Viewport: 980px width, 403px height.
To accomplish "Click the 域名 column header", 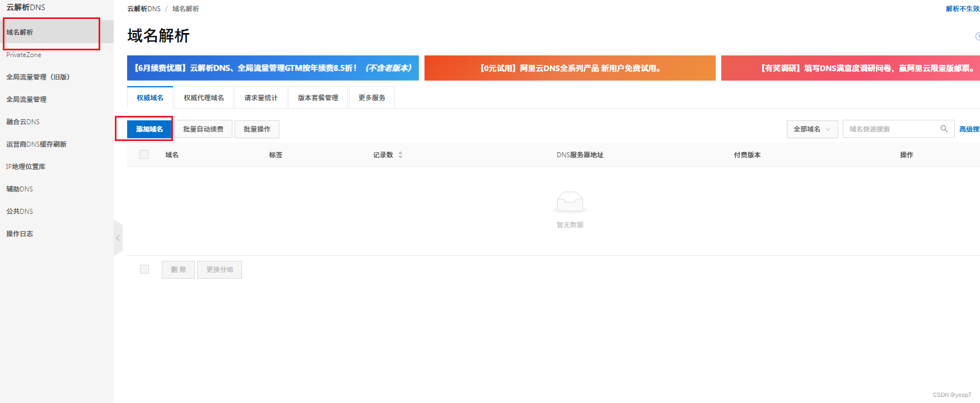I will 172,154.
